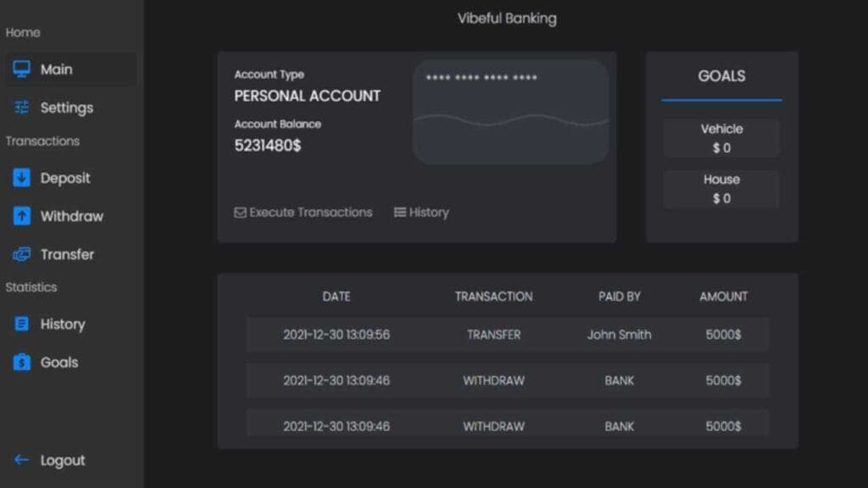The height and width of the screenshot is (488, 868).
Task: Click the envelope icon beside Execute Transactions
Action: point(240,213)
